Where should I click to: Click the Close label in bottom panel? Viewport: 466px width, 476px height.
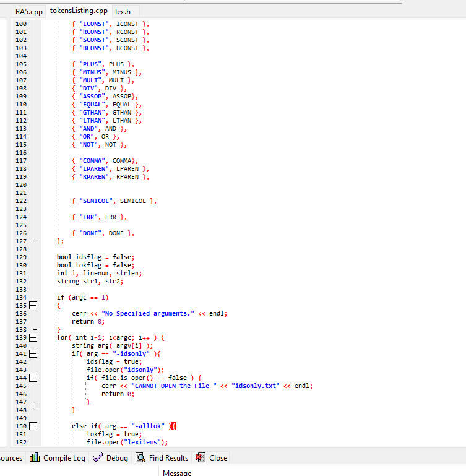pos(218,458)
